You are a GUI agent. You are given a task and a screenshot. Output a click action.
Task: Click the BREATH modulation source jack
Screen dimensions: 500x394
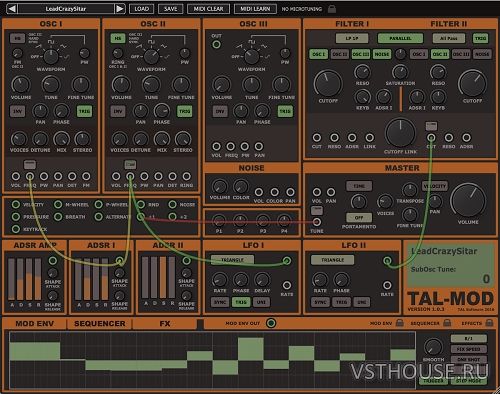(58, 217)
